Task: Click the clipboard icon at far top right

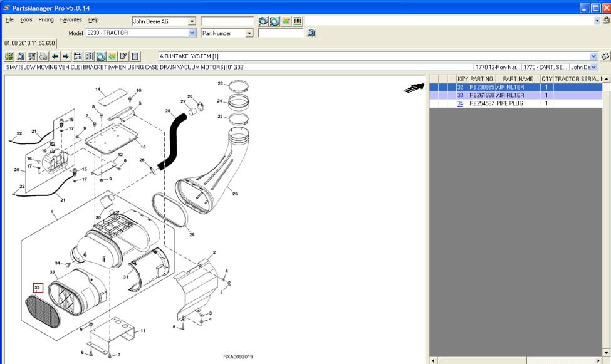Action: 607,20
